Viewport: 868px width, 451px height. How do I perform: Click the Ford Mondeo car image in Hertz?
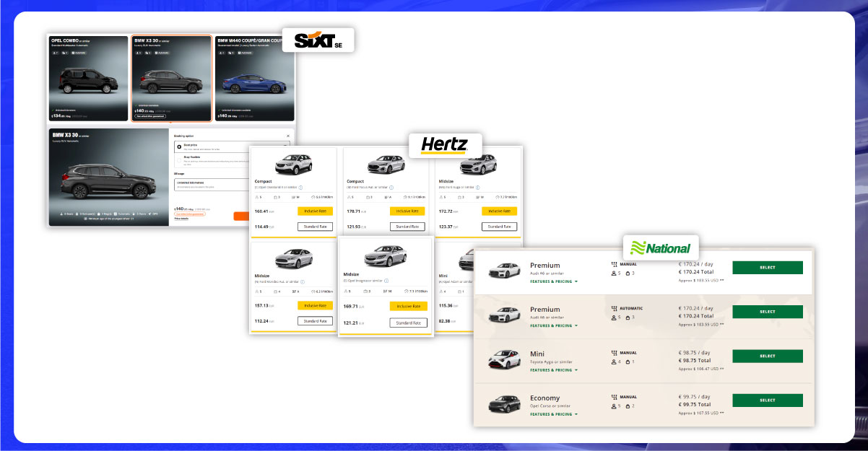(x=293, y=258)
